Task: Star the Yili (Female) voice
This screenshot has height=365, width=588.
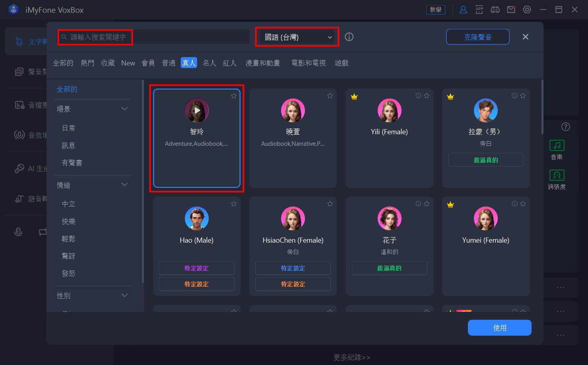Action: point(427,96)
